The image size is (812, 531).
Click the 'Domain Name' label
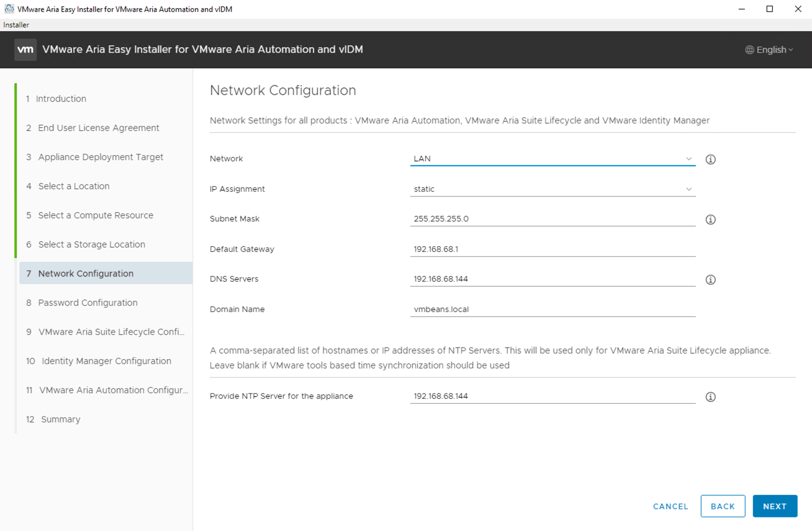click(237, 310)
